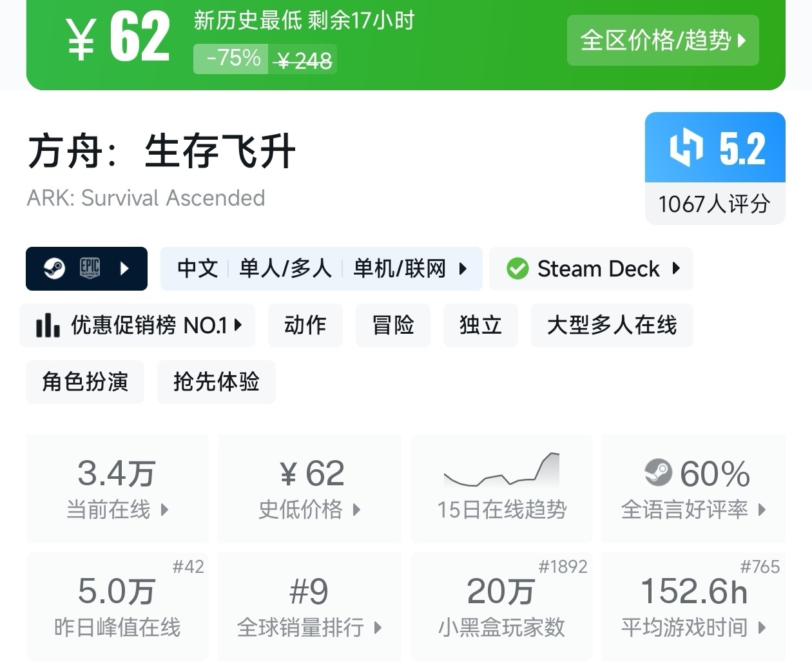Expand the platform selector arrow after Epic
Viewport: 812px width, 667px height.
125,268
